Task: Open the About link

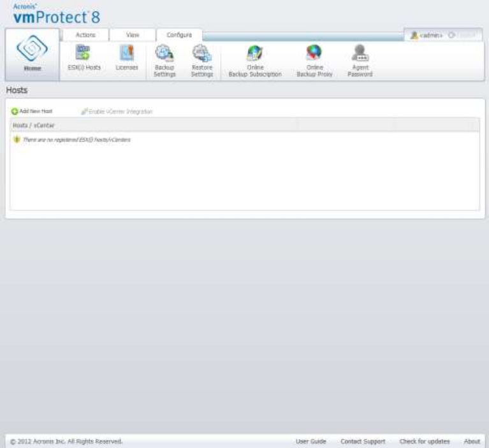Action: (472, 441)
